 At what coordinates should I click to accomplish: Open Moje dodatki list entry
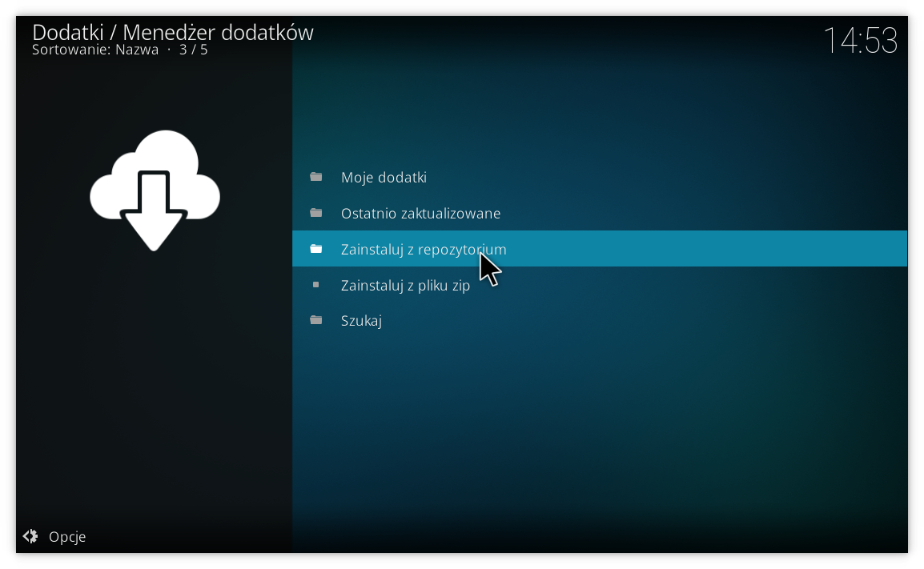pos(599,178)
